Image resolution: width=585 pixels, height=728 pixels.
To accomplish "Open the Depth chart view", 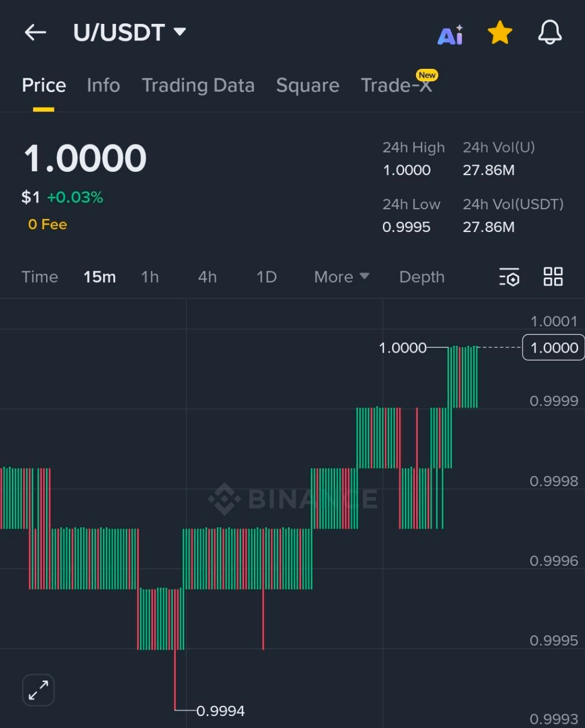I will pyautogui.click(x=422, y=277).
